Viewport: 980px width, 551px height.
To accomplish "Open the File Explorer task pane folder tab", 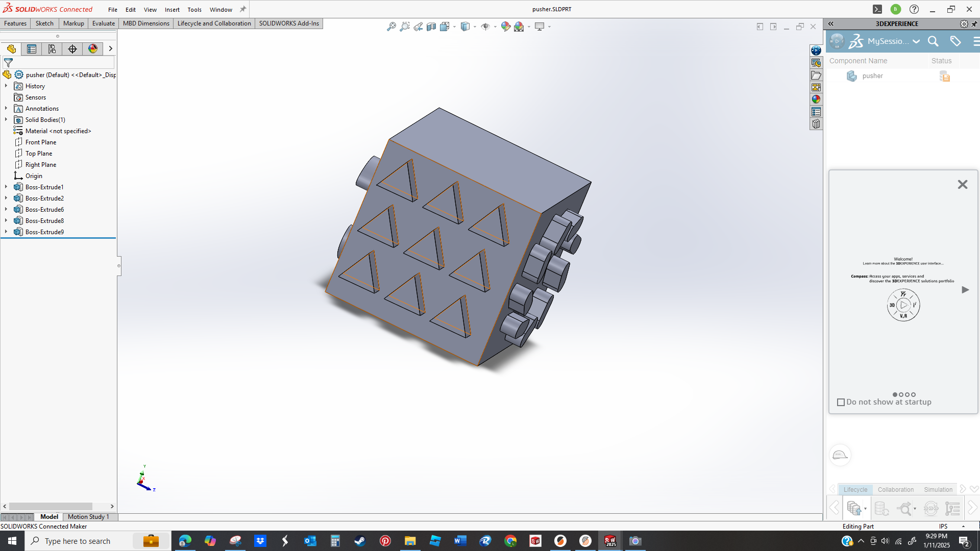I will [816, 75].
